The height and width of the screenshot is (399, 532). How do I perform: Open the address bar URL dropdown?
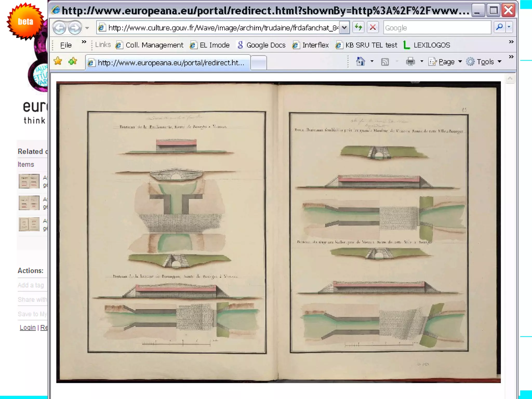tap(344, 27)
